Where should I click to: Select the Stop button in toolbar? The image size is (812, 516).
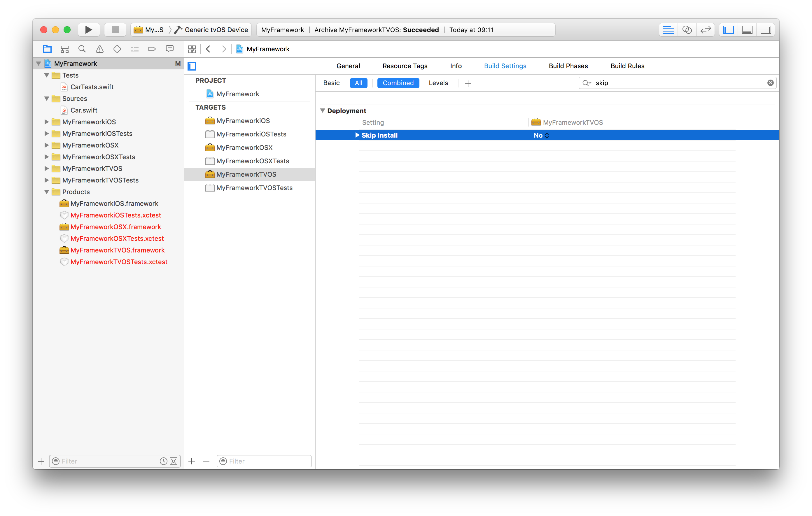tap(116, 29)
